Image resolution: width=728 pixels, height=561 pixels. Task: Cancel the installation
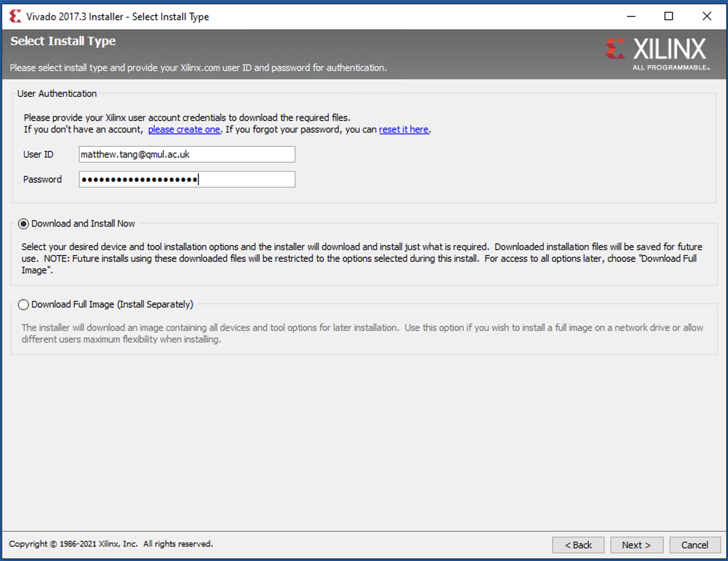695,545
